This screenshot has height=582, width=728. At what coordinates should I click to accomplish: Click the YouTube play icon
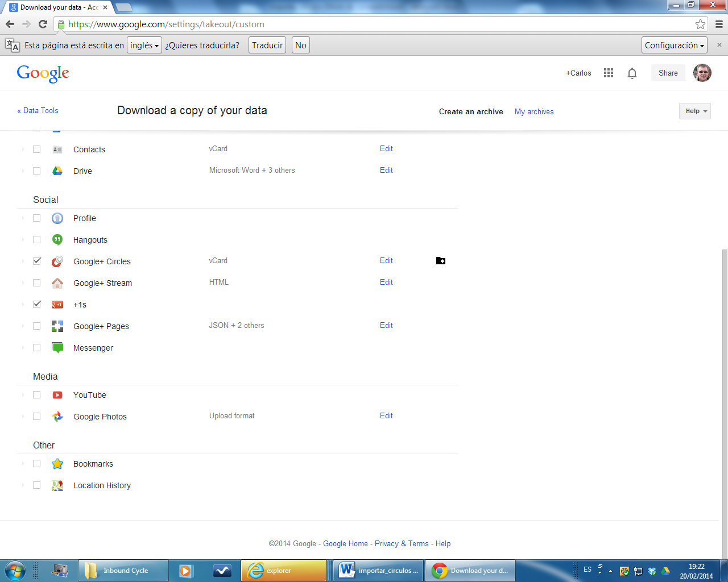coord(57,395)
